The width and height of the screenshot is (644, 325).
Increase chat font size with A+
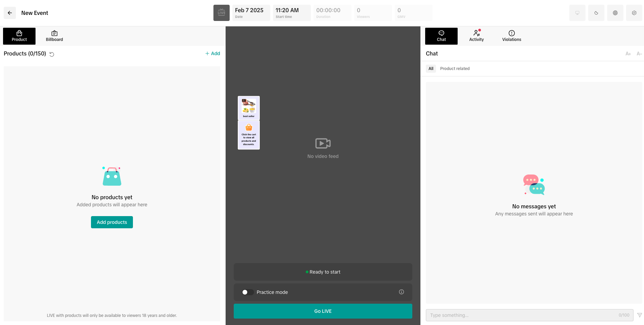[x=628, y=54]
